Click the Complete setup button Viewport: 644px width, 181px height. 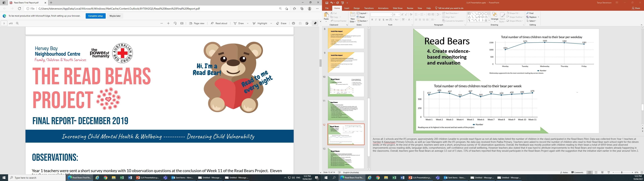95,16
